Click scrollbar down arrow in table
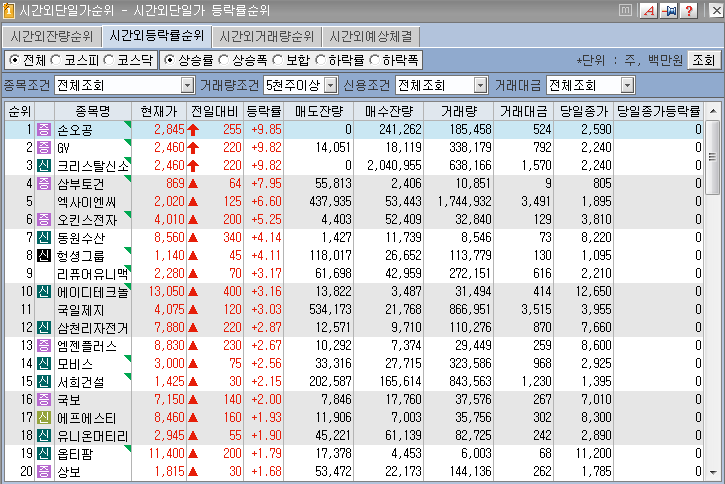Image resolution: width=725 pixels, height=484 pixels. click(713, 472)
